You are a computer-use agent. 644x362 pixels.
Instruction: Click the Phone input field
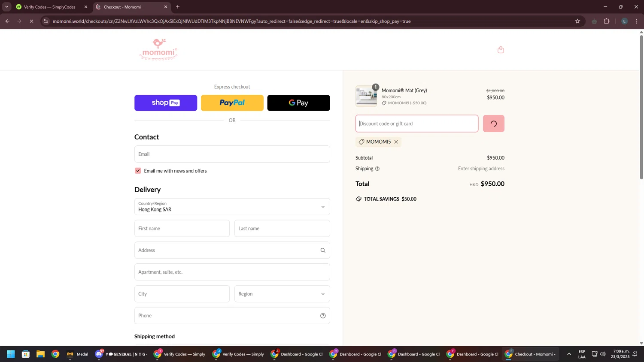(x=232, y=316)
